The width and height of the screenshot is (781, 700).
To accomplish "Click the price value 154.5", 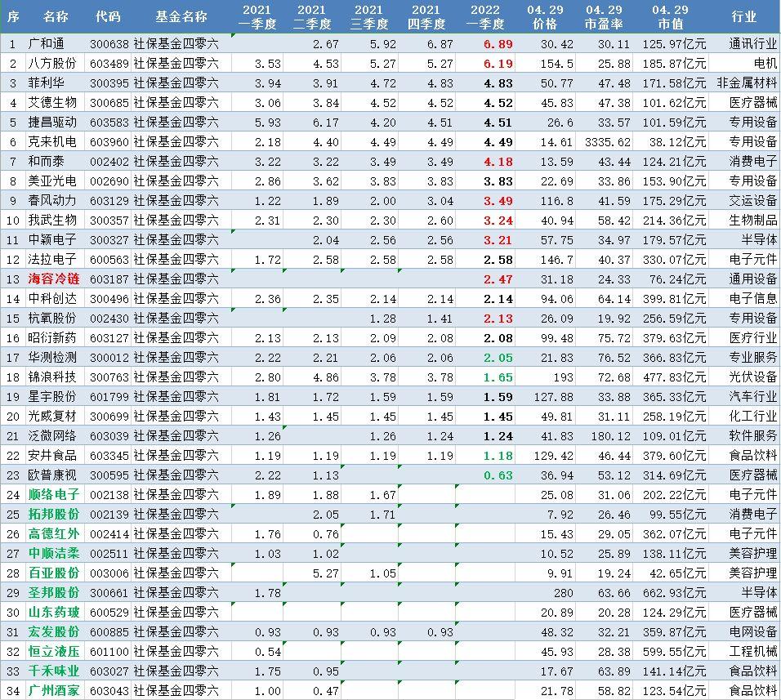I will 557,63.
